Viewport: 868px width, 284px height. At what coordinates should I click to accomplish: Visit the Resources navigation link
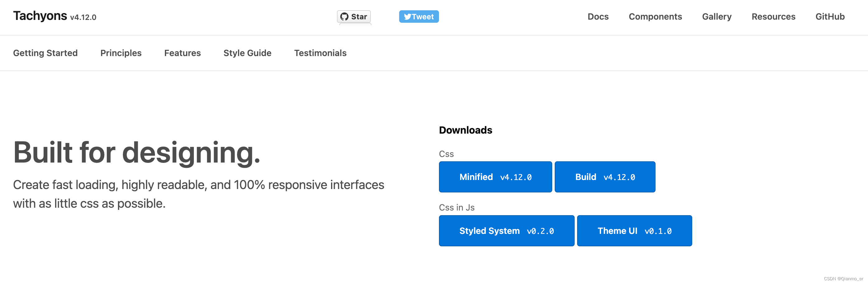coord(773,17)
